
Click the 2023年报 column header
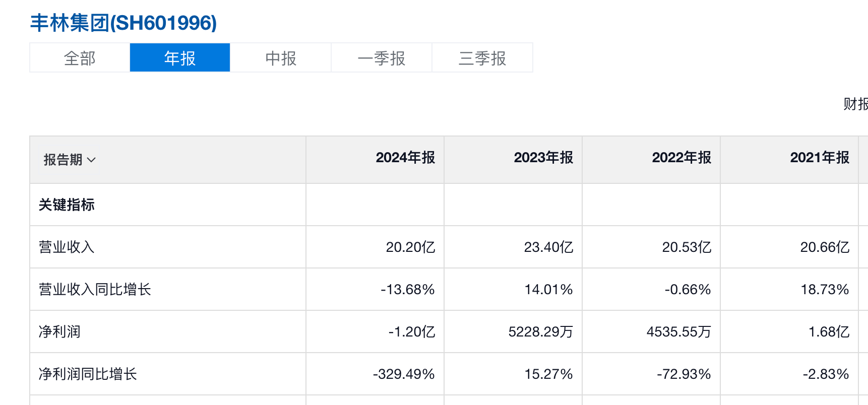pos(543,158)
